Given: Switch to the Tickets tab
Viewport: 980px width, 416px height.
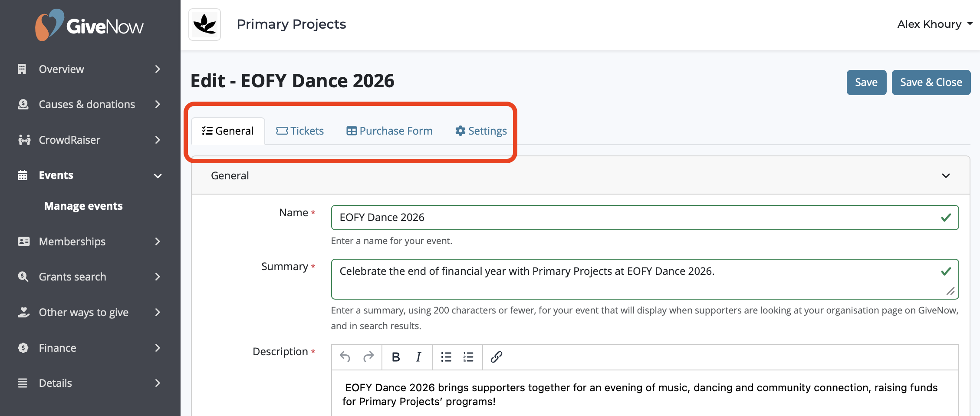Looking at the screenshot, I should point(300,131).
